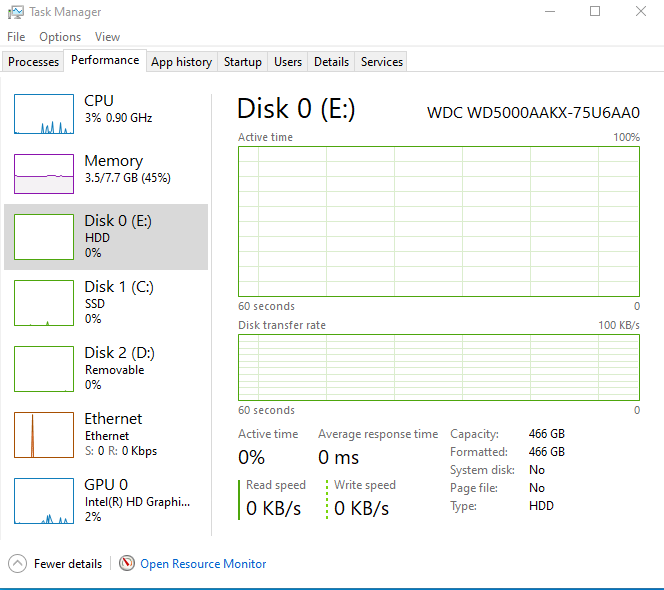Switch to the Users tab
Viewport: 664px width, 590px height.
pyautogui.click(x=288, y=62)
